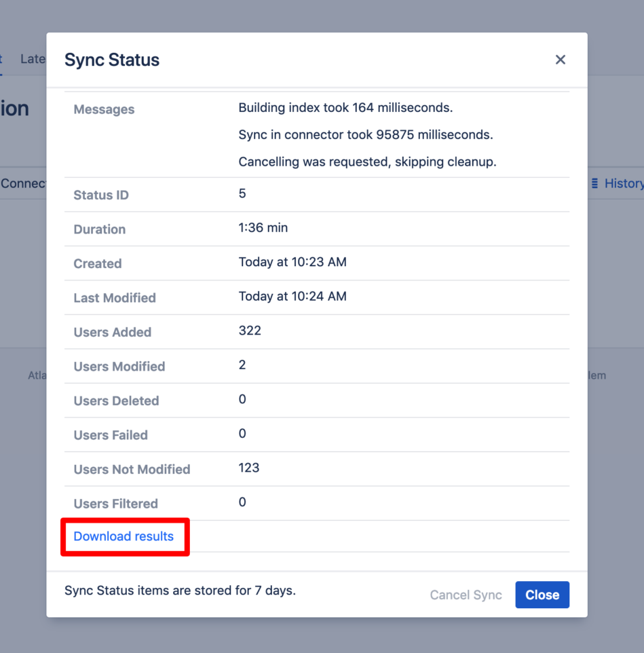Screen dimensions: 644x653
Task: Close the Sync Status dialog with X icon
Action: pyautogui.click(x=561, y=60)
